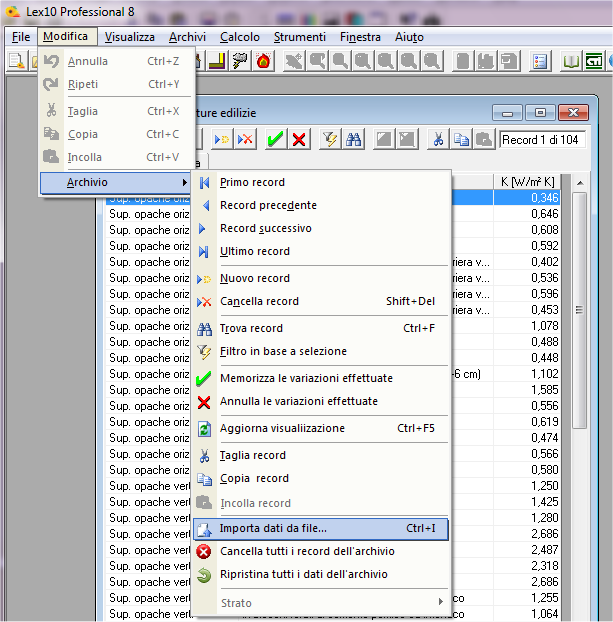Choose Record precedente from submenu
The image size is (613, 622).
(x=321, y=205)
